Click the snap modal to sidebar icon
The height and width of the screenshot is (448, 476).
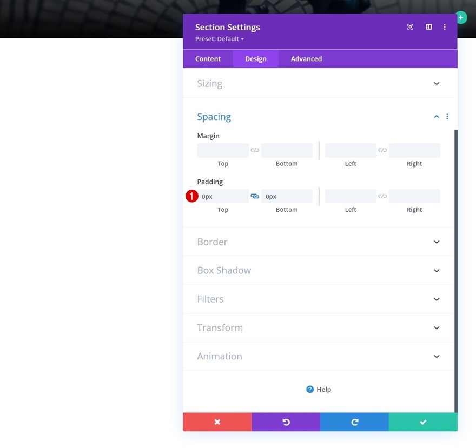point(428,27)
